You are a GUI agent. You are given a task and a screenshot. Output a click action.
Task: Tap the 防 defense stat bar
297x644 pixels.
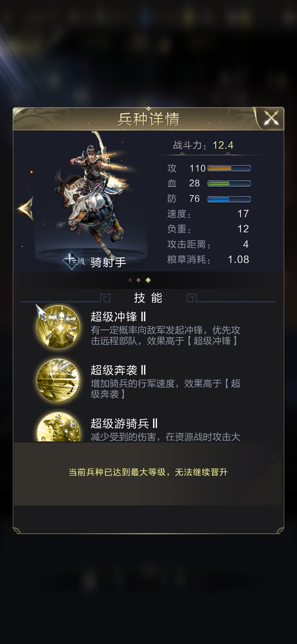pos(229,199)
